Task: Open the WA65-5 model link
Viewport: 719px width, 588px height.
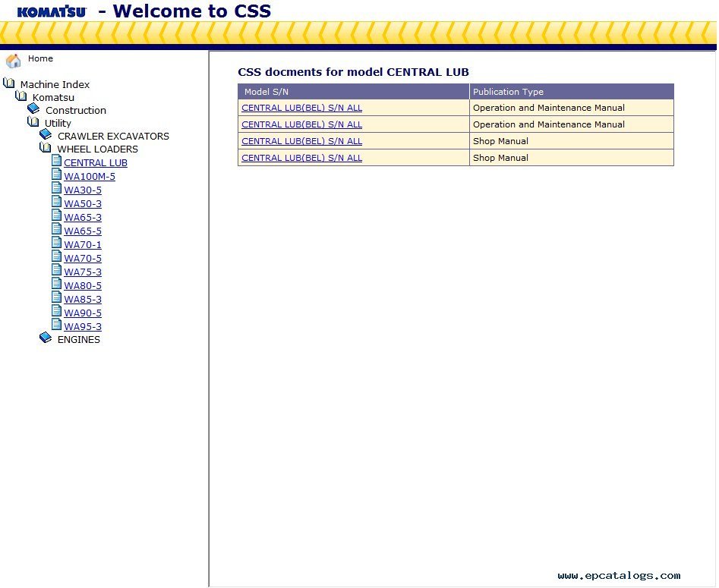Action: tap(83, 231)
